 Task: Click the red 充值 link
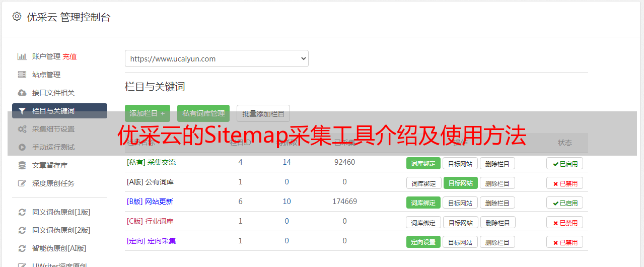coord(69,56)
